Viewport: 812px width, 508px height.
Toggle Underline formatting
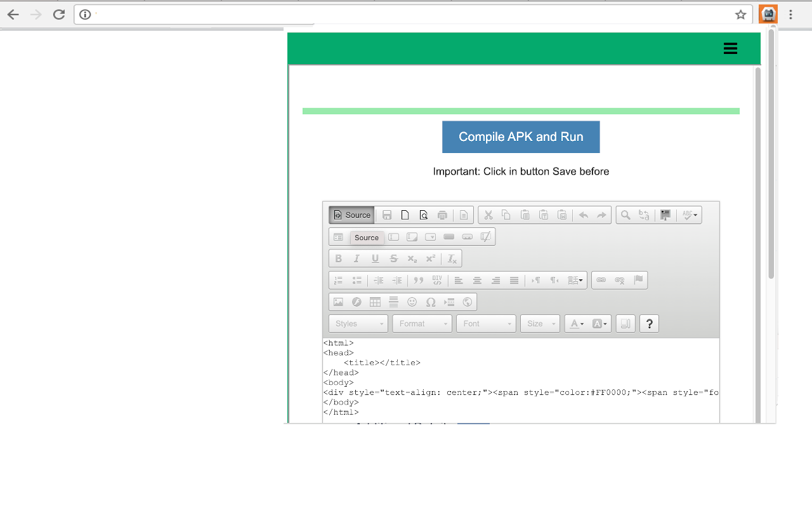pos(376,258)
